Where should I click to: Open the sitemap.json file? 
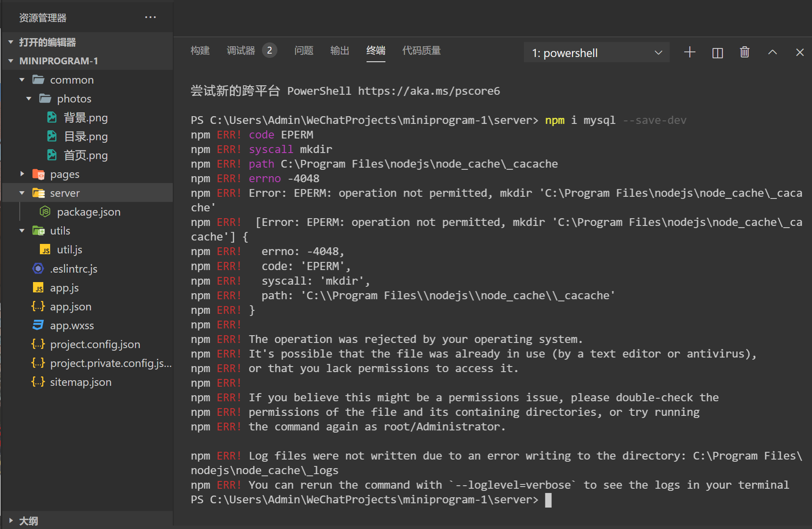tap(81, 382)
